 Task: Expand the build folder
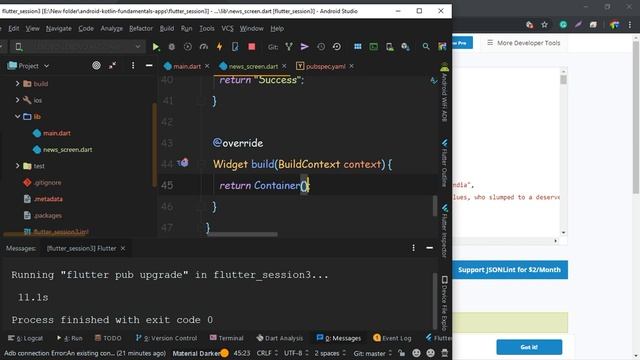coord(18,84)
